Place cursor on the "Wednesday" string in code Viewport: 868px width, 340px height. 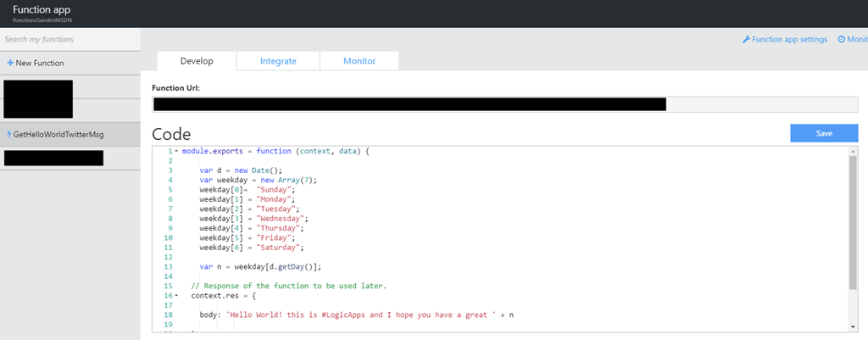pos(253,218)
